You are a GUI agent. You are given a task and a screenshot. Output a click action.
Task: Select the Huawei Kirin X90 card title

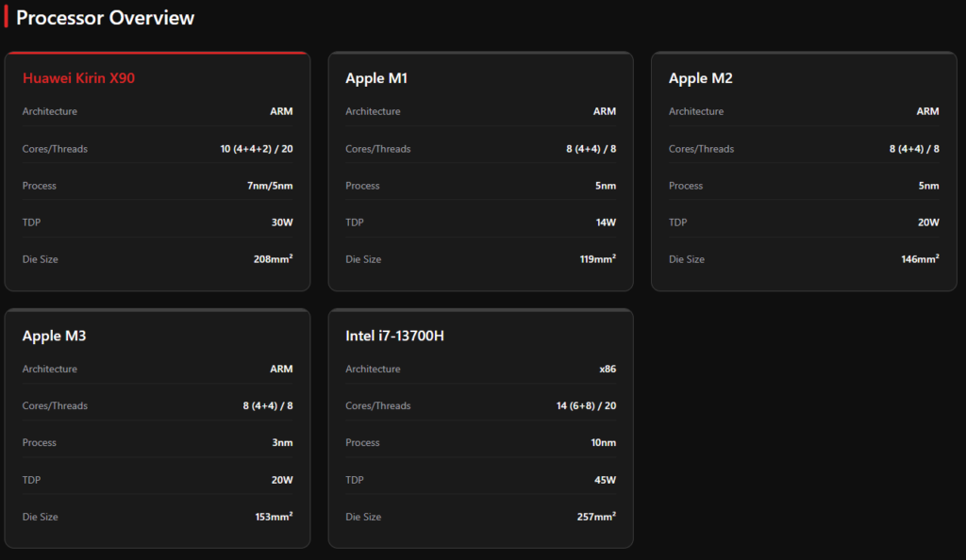coord(78,78)
